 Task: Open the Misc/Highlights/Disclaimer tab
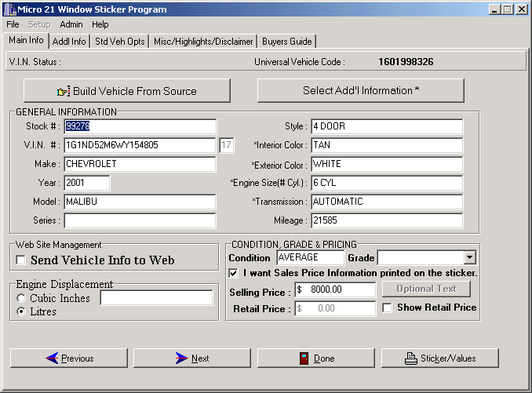203,42
